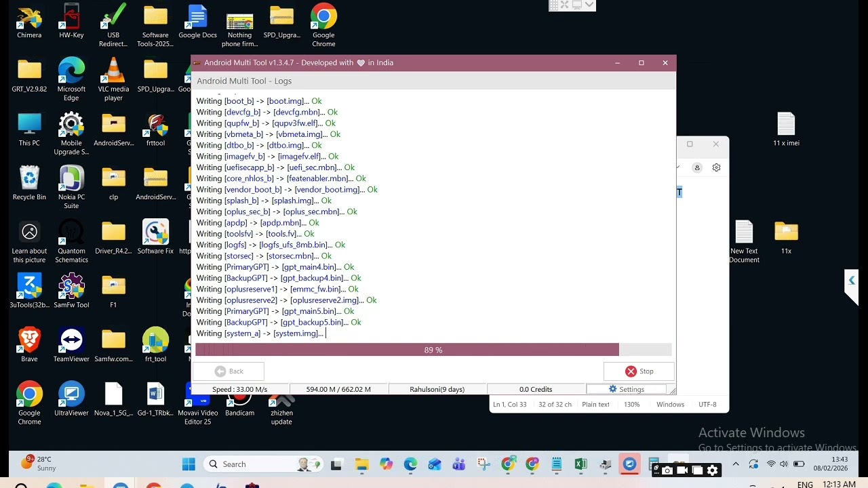
Task: Click the 89 % flashing progress bar
Action: click(433, 350)
